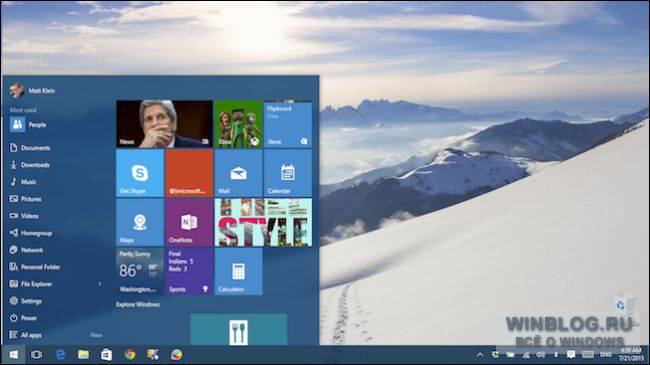Open Pictures in the Start menu
650x365 pixels.
pyautogui.click(x=25, y=199)
